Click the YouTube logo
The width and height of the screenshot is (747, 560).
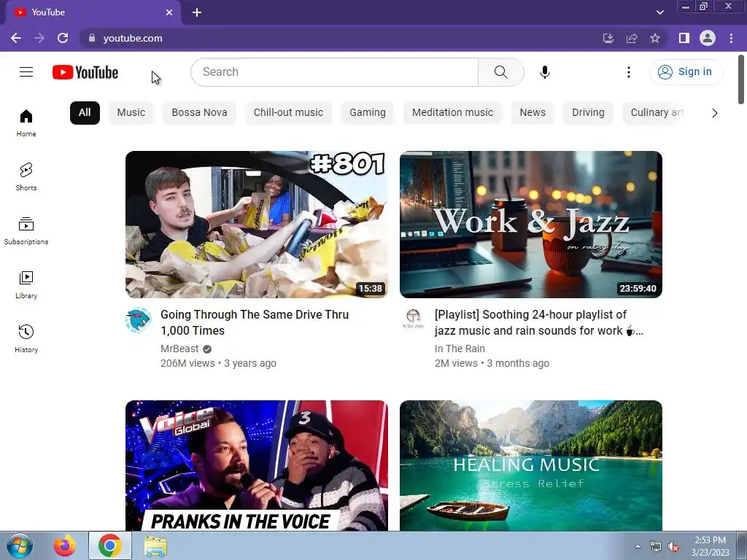(85, 72)
